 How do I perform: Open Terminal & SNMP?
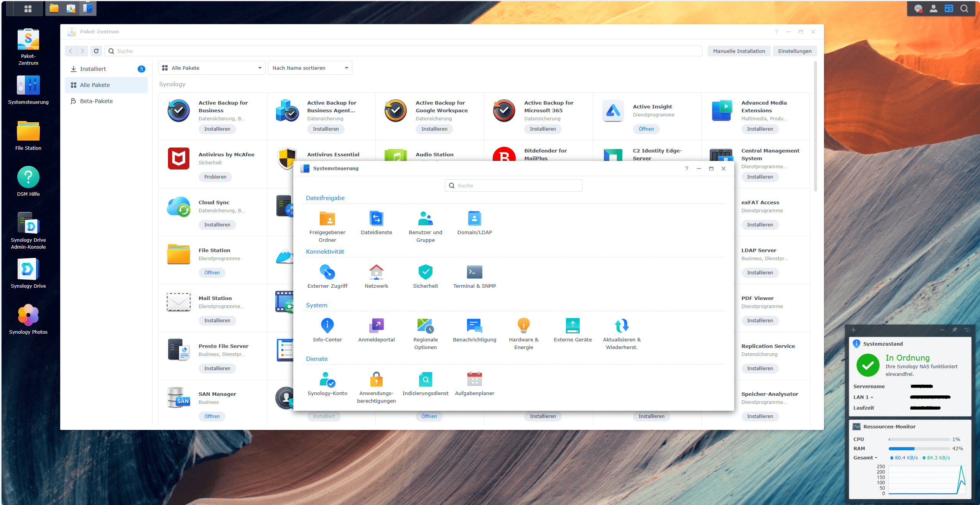pyautogui.click(x=474, y=276)
